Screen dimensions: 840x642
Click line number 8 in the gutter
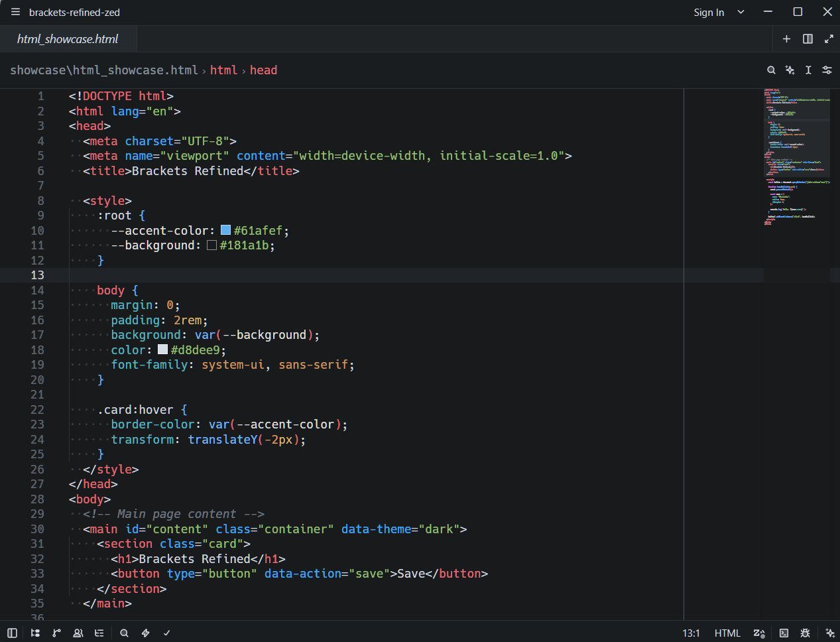pyautogui.click(x=40, y=200)
